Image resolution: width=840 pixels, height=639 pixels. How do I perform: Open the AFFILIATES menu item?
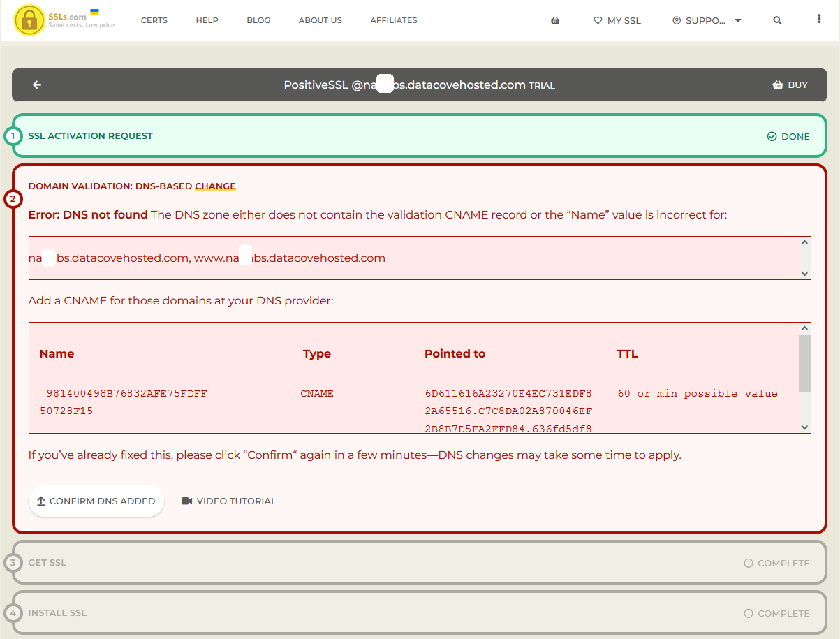393,20
